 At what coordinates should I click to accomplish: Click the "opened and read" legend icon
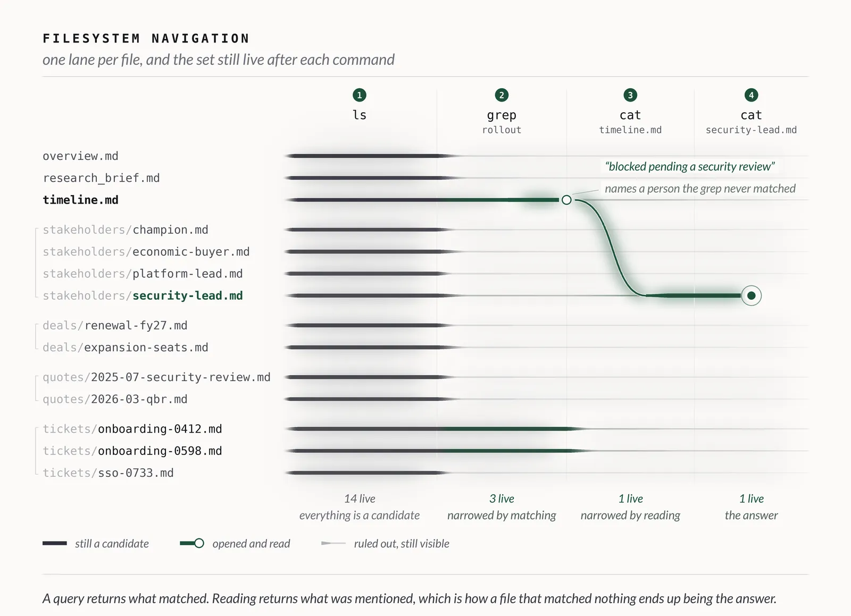tap(192, 543)
